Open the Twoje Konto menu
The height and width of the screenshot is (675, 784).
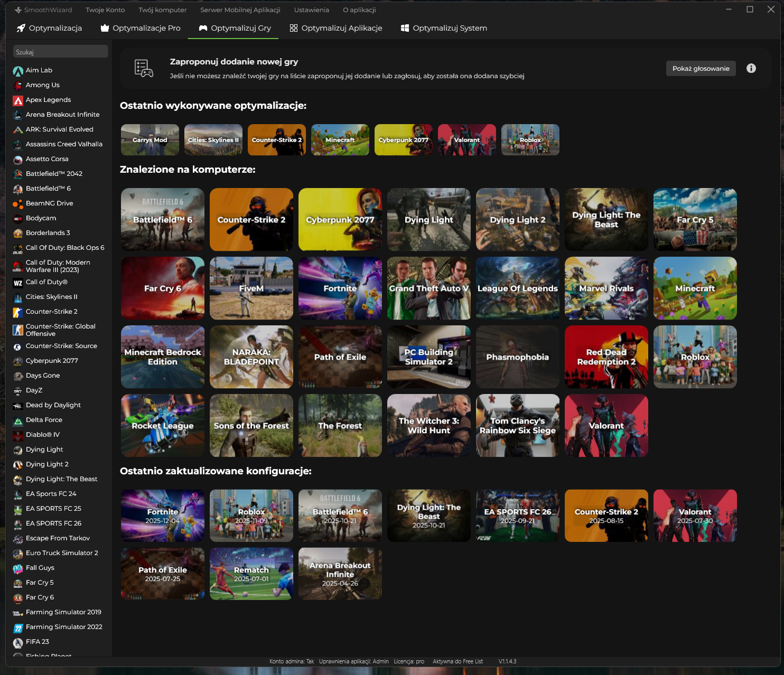[x=105, y=10]
